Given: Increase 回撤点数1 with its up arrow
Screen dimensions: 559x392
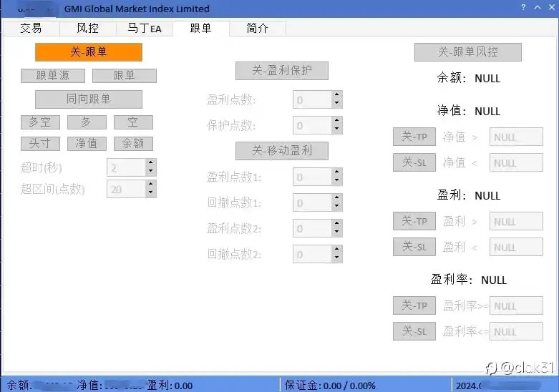Looking at the screenshot, I should pos(337,197).
